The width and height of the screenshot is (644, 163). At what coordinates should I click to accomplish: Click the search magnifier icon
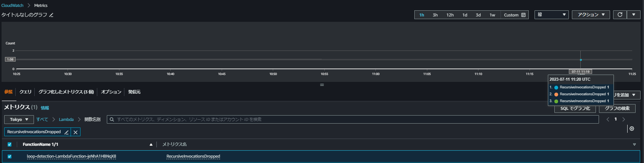coord(112,119)
